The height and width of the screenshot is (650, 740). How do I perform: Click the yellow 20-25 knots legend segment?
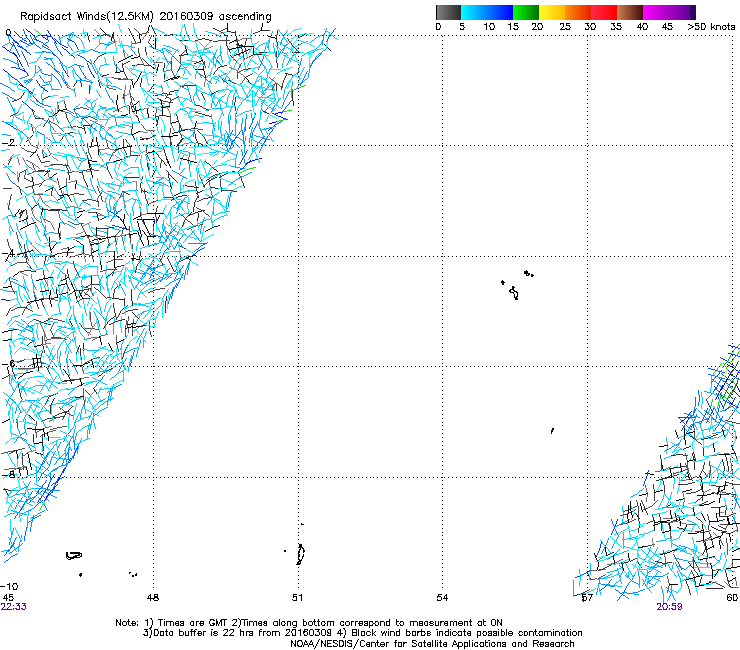[552, 12]
